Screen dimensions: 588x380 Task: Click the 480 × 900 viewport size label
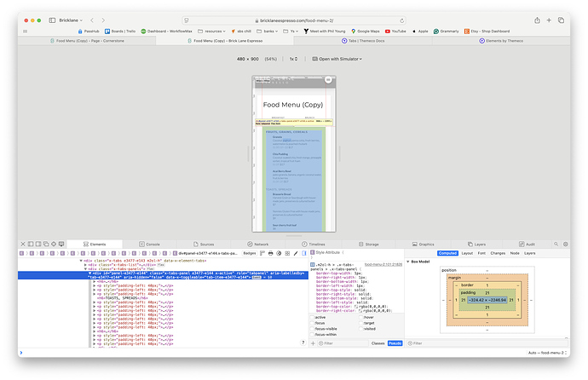click(247, 59)
